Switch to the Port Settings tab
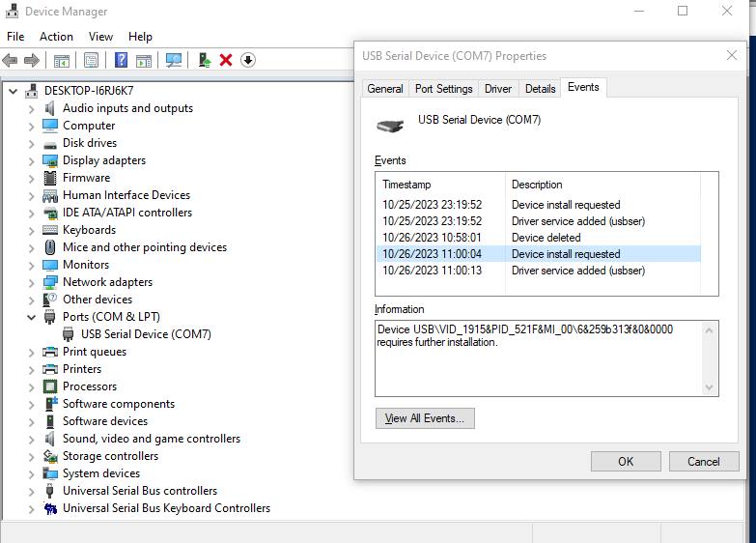Image resolution: width=756 pixels, height=543 pixels. pos(443,89)
